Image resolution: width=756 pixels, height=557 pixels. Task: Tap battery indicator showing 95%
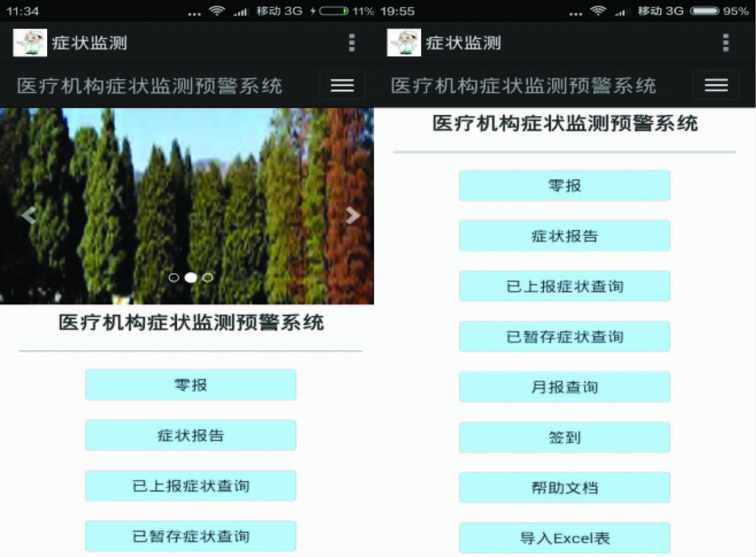(x=705, y=11)
